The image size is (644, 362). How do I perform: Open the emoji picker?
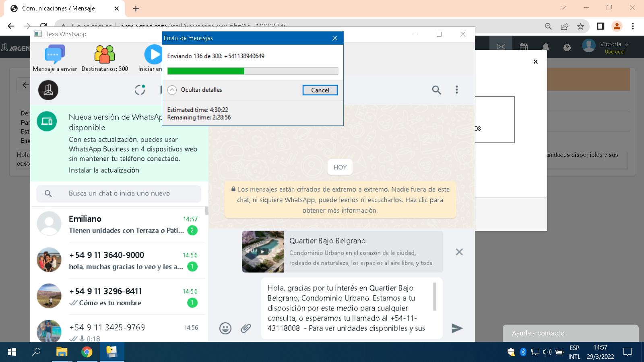point(225,328)
